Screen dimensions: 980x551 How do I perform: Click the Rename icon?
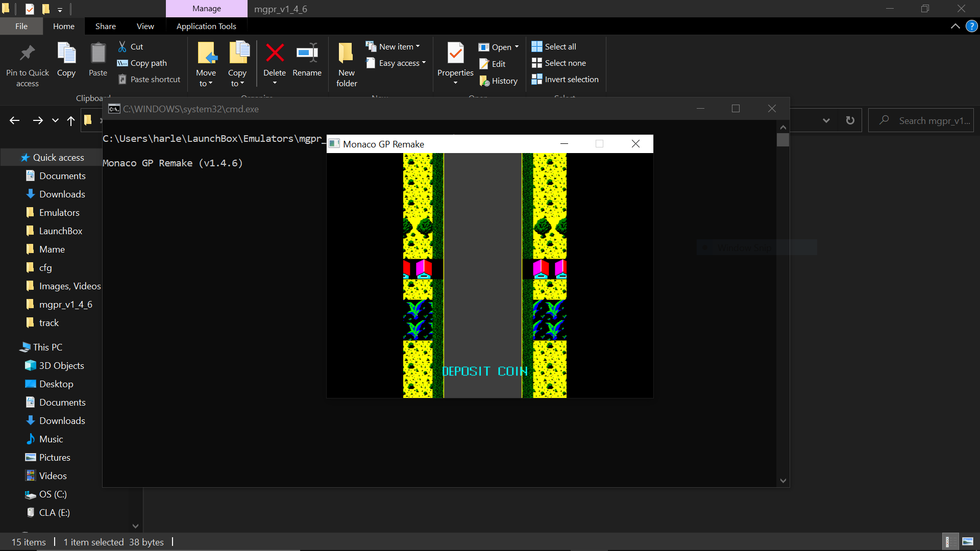click(307, 53)
